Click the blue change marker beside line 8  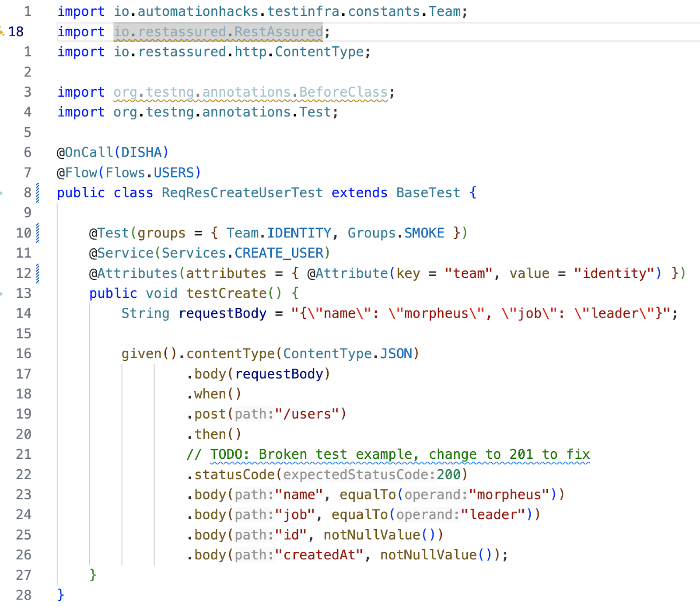[38, 192]
